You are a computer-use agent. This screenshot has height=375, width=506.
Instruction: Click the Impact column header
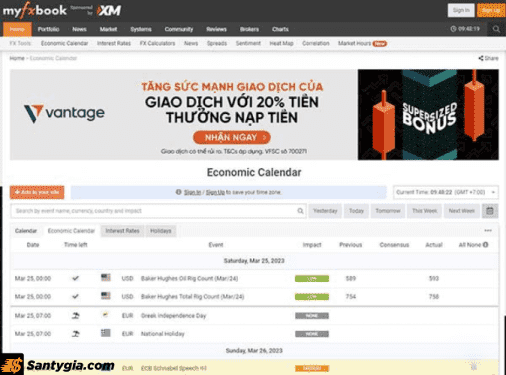click(312, 245)
